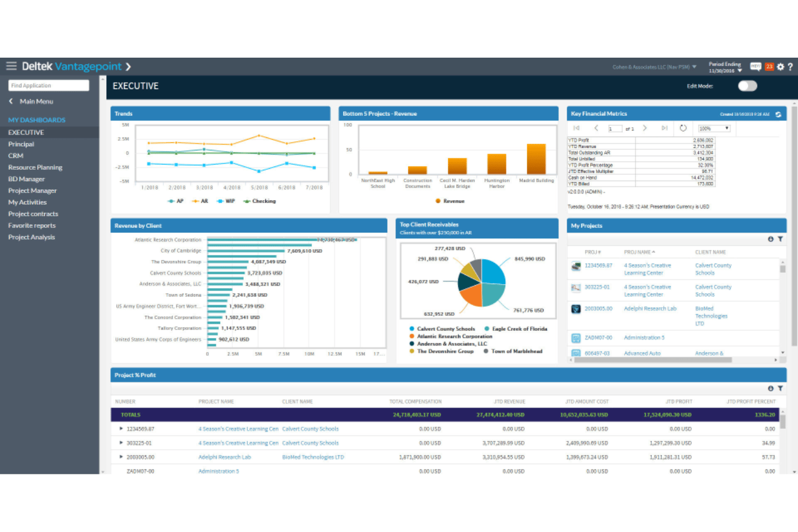The image size is (798, 532).
Task: Go to first report page in Key Financial Metrics
Action: click(576, 128)
